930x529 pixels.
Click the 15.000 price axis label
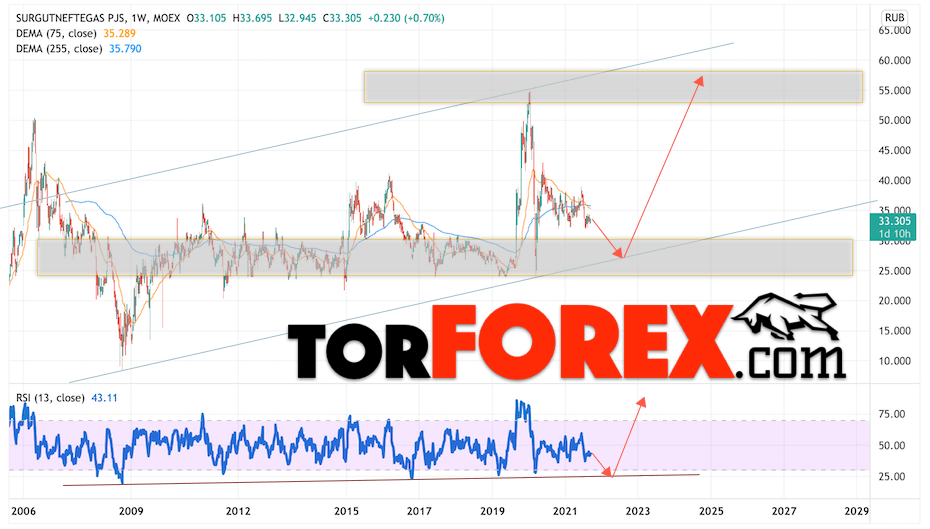coord(894,331)
